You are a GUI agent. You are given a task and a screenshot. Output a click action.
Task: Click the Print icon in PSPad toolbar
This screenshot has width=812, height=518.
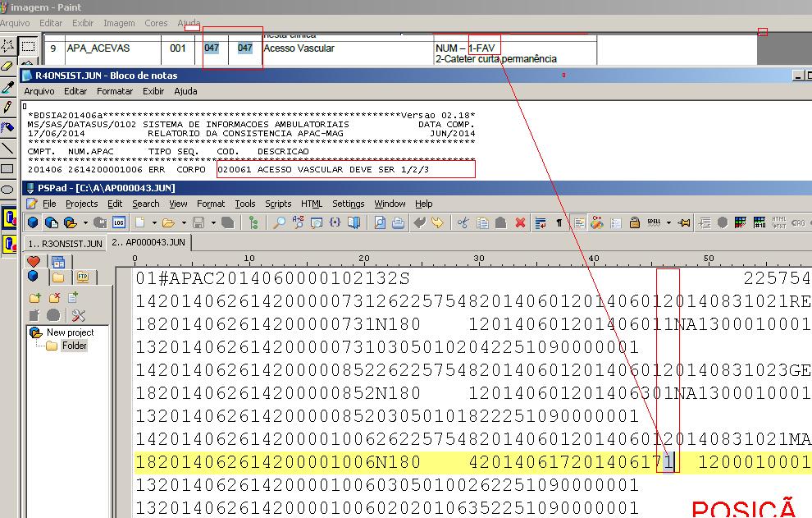pyautogui.click(x=399, y=222)
